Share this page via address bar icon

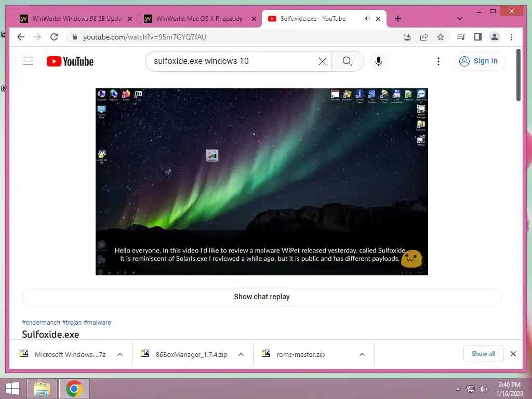click(x=424, y=37)
